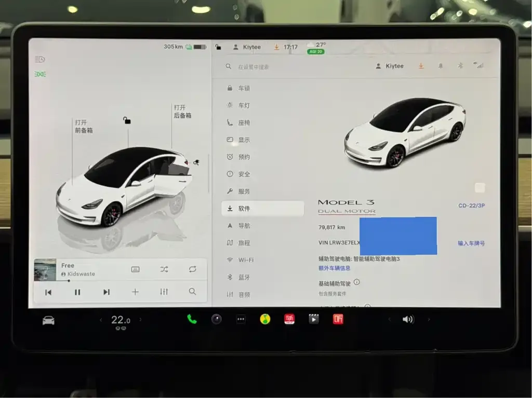The image size is (532, 398).
Task: Lower the volume with left arrow
Action: coord(389,319)
